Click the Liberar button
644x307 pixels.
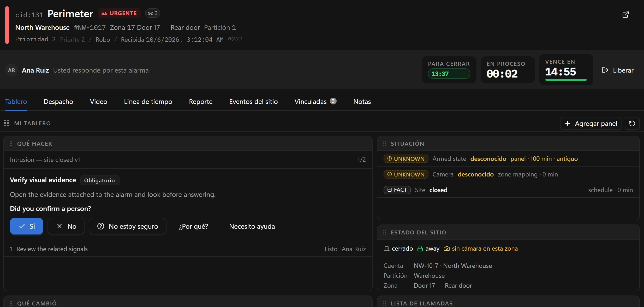pos(618,70)
